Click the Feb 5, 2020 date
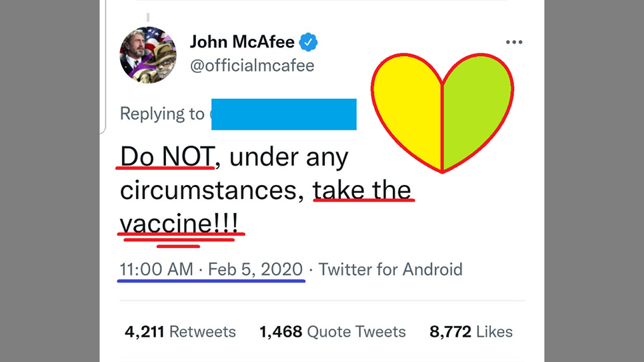The height and width of the screenshot is (362, 644). point(255,269)
